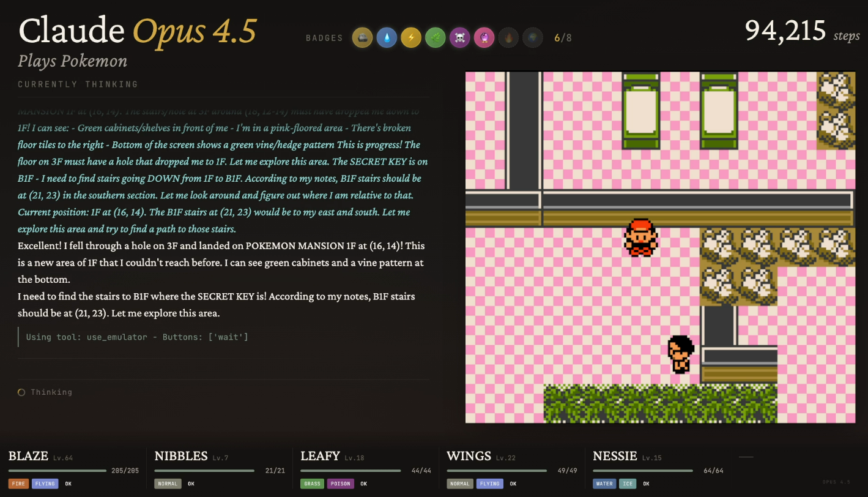The height and width of the screenshot is (497, 868).
Task: Click the black-haired NPC trainer sprite
Action: click(681, 354)
